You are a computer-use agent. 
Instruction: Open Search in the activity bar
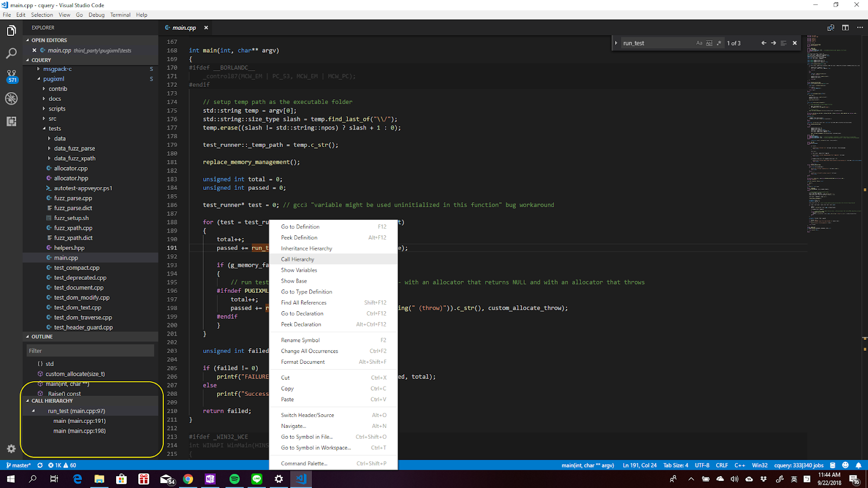click(x=12, y=53)
